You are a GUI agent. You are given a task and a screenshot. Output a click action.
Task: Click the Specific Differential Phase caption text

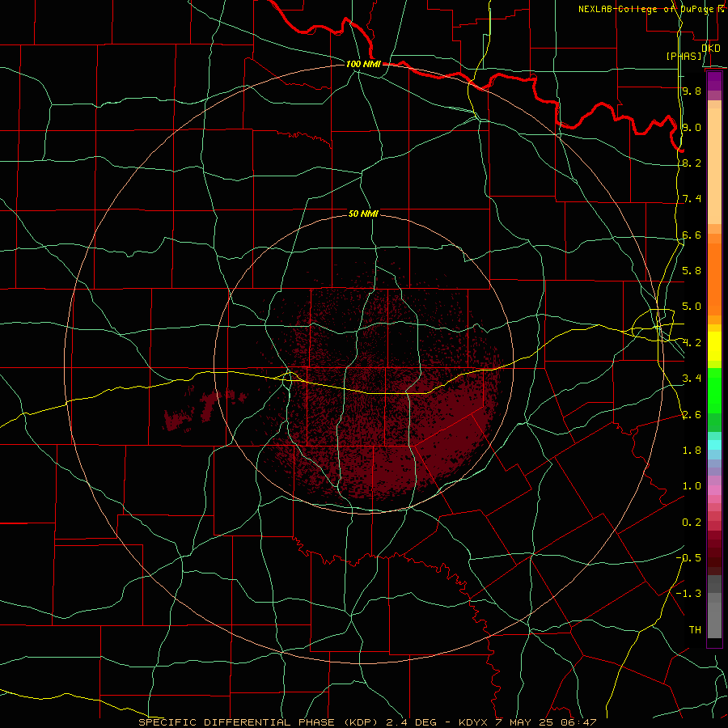coord(367,722)
